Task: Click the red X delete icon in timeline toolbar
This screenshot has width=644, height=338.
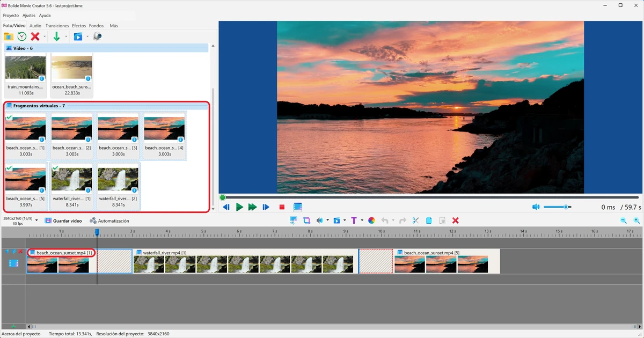Action: tap(456, 221)
